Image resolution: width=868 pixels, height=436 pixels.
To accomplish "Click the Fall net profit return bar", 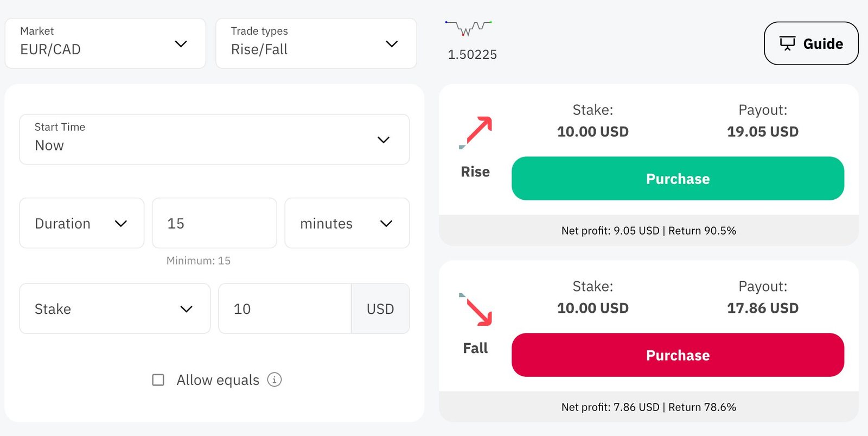I will click(648, 407).
